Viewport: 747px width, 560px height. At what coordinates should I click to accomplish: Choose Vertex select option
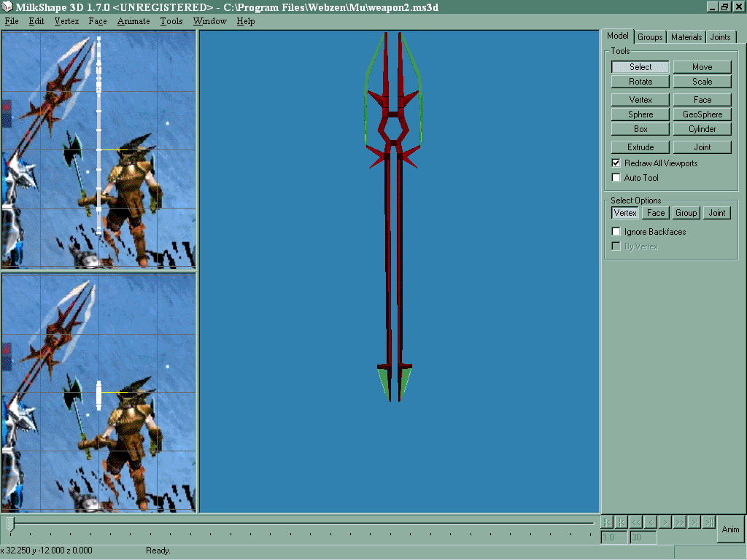coord(625,213)
